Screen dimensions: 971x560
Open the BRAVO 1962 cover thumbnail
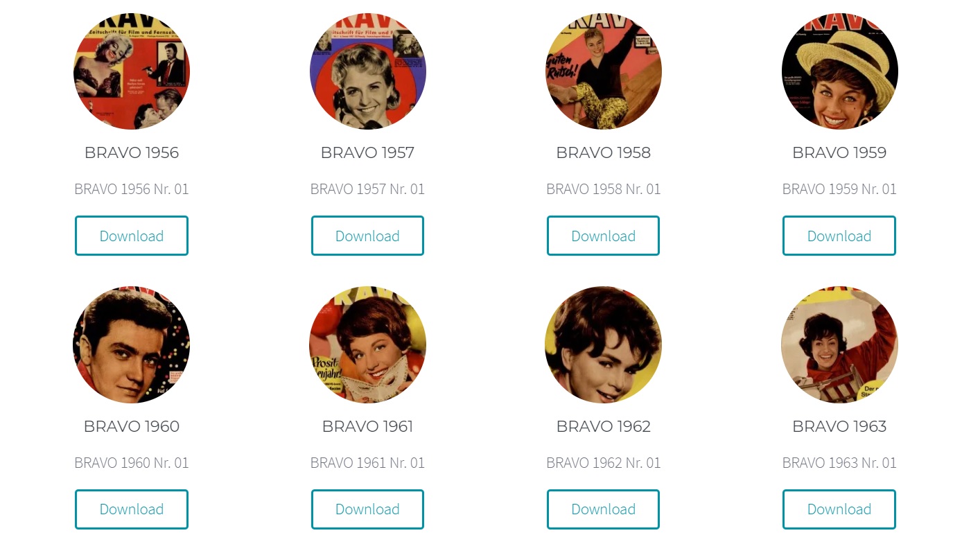tap(604, 344)
